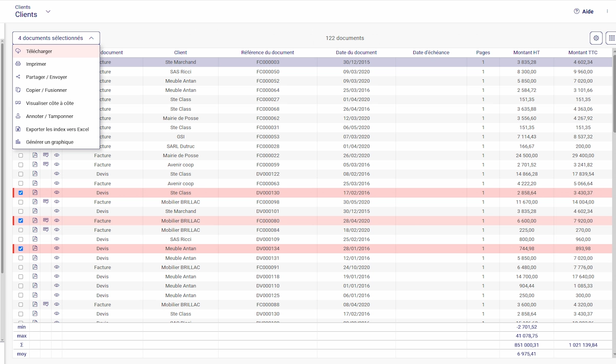The image size is (616, 364).
Task: Check the box for row FC000022
Action: pos(21,155)
